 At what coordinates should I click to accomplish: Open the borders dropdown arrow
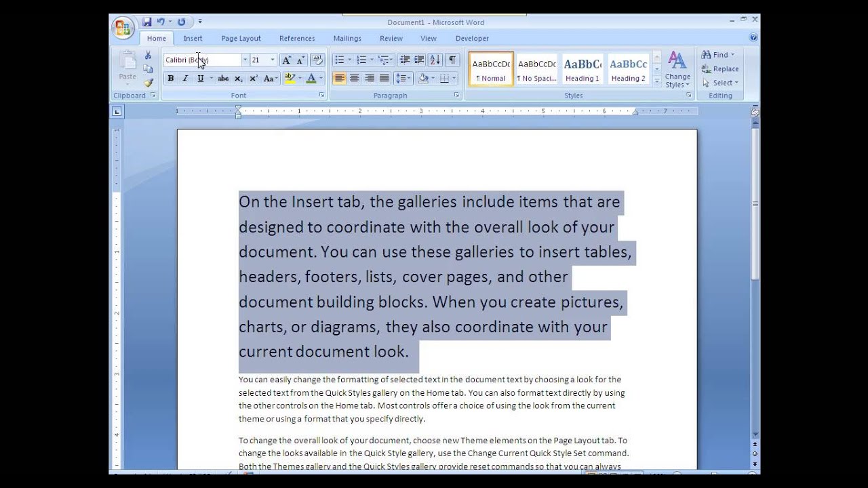point(455,79)
